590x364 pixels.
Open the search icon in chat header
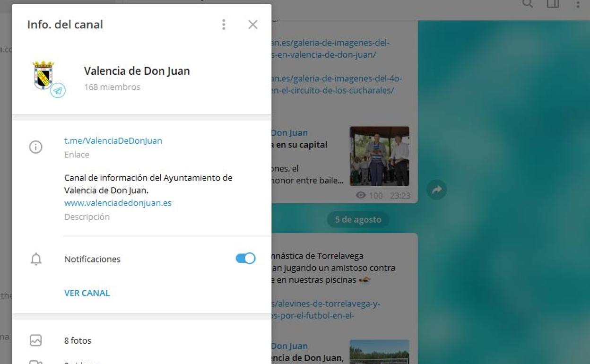coord(528,4)
